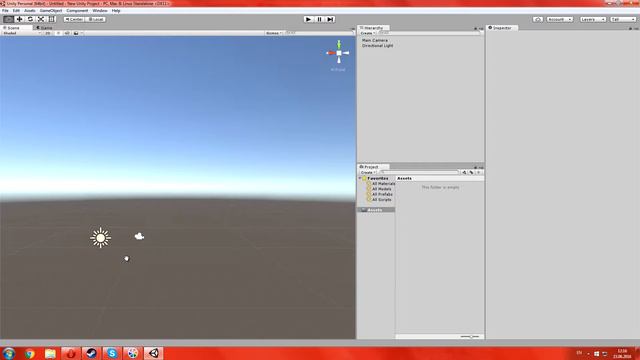Toggle scene lighting button

(x=58, y=33)
